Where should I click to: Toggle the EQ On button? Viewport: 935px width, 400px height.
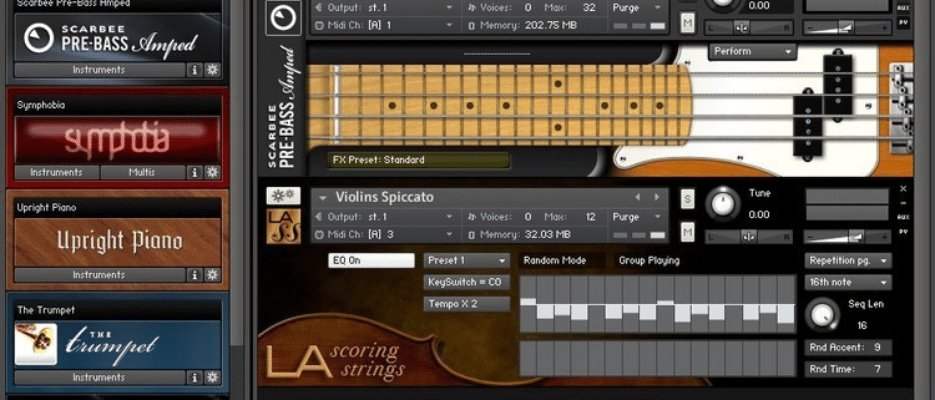[x=371, y=261]
